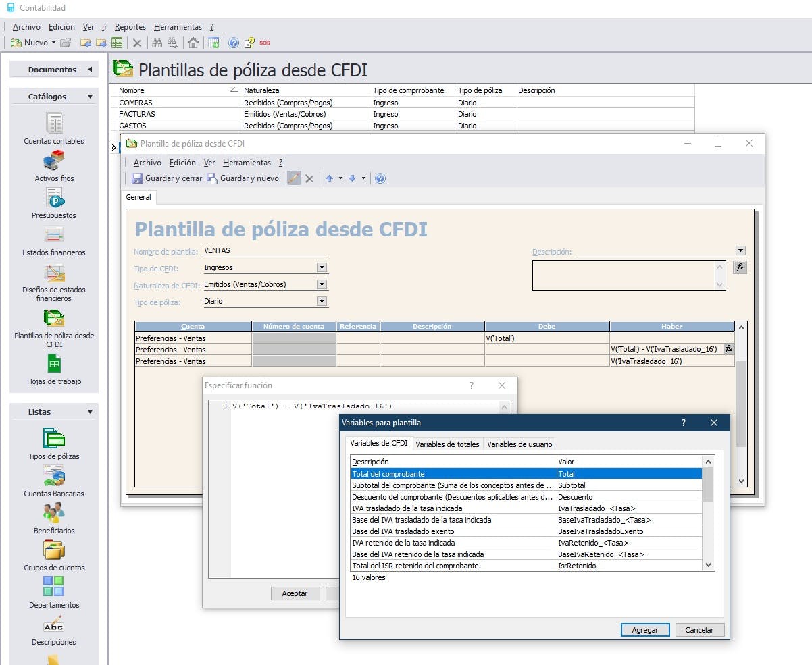Open Estados financieros

54,241
